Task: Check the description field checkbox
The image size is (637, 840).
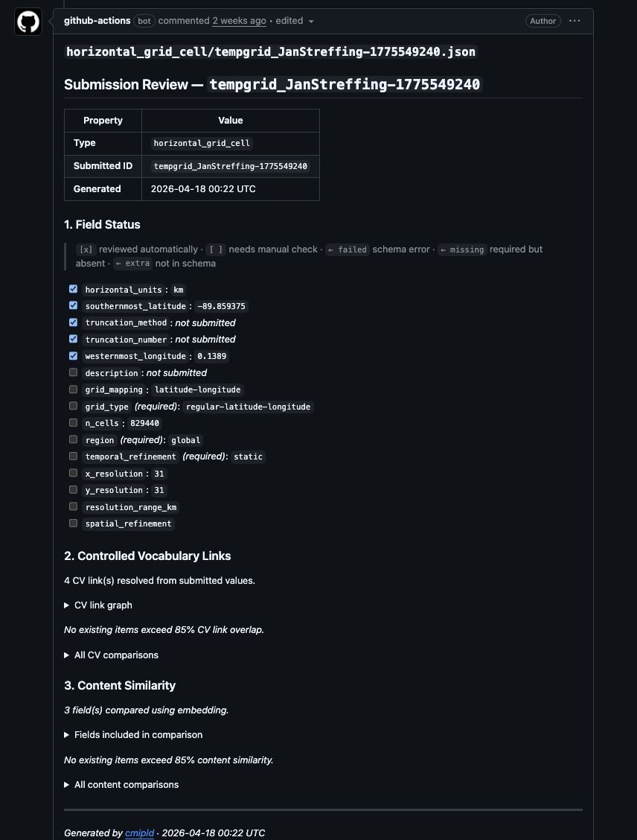Action: 73,372
